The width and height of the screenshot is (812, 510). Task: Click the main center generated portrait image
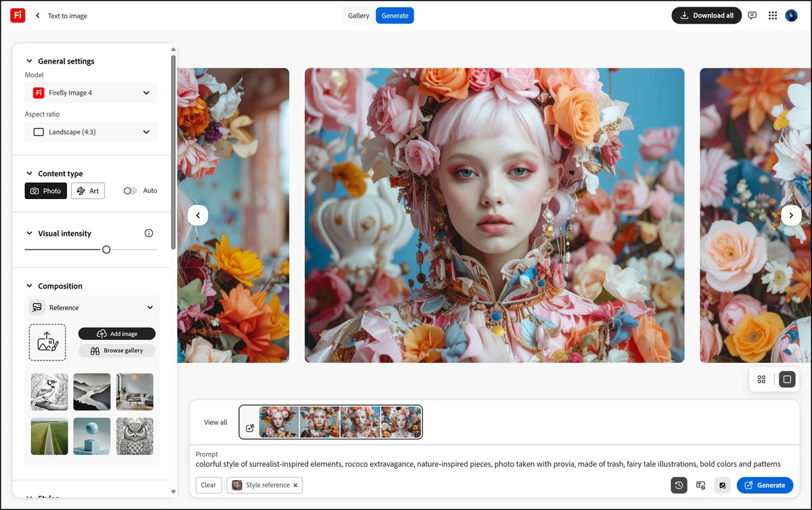coord(494,215)
